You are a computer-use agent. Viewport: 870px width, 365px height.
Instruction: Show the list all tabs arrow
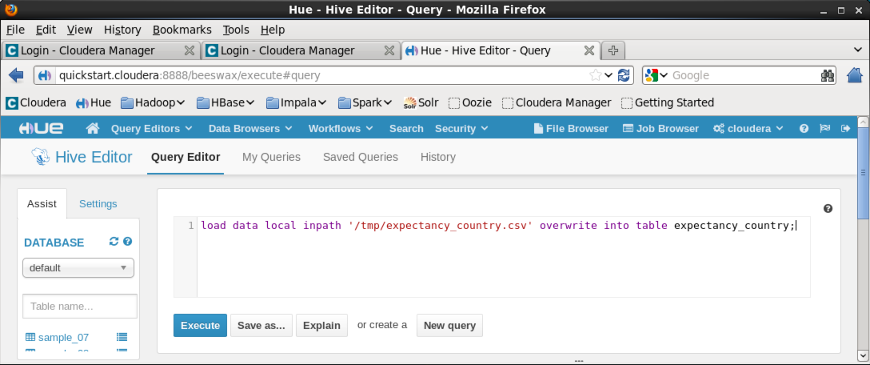tap(857, 50)
